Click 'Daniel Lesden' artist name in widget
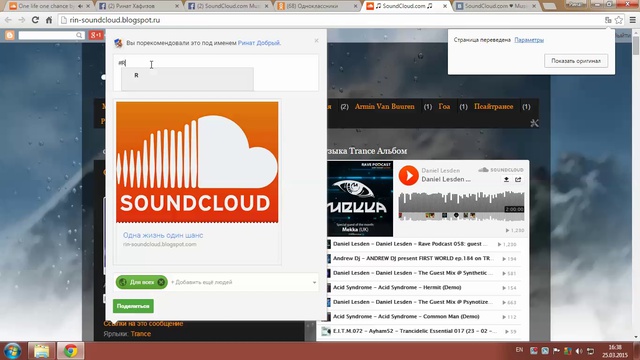Screen dimensions: 640x360 [x=441, y=171]
